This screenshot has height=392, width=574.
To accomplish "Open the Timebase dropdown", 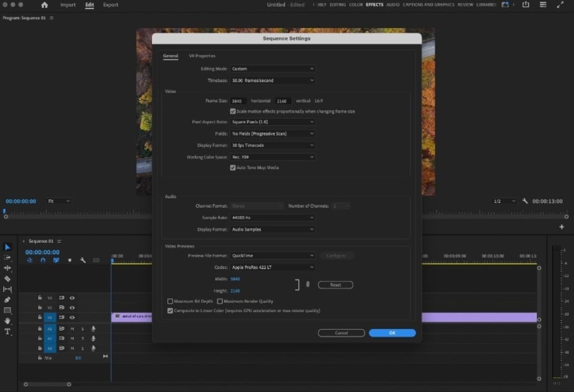I will pyautogui.click(x=273, y=81).
